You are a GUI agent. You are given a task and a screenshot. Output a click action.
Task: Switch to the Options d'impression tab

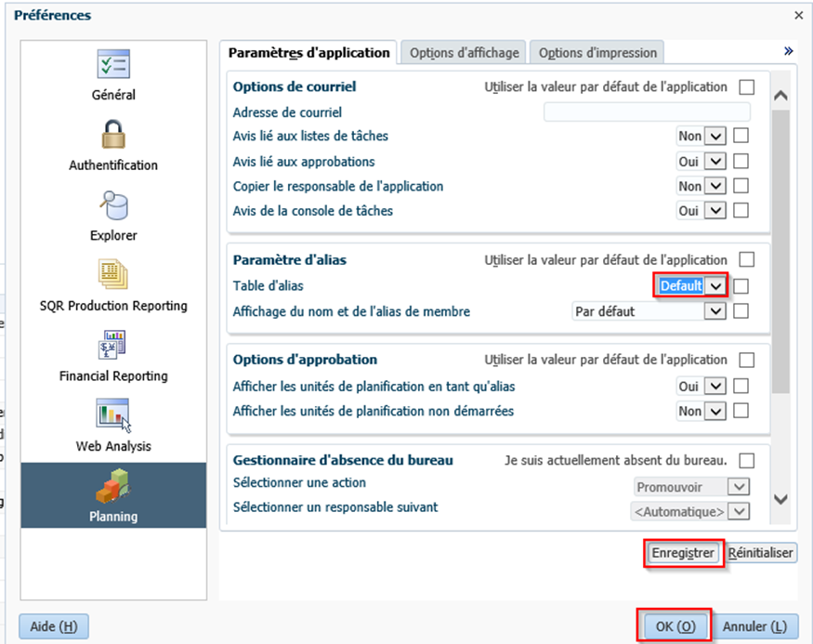pos(597,53)
